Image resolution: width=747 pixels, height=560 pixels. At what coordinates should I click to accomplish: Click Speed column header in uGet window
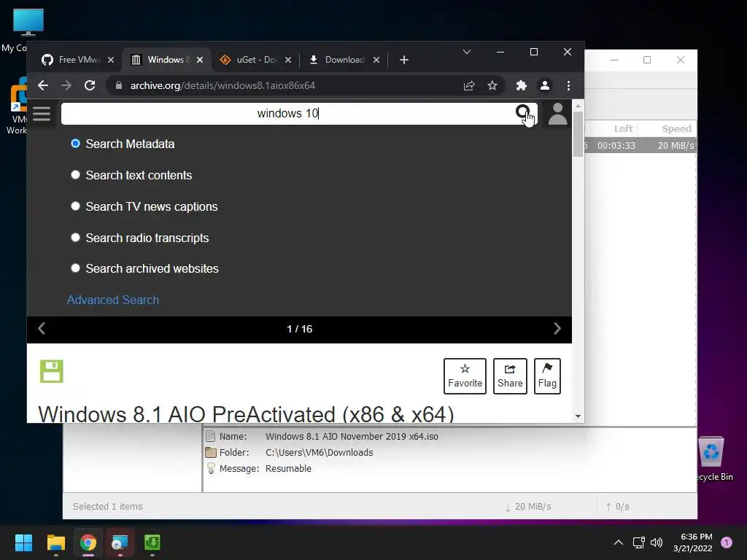[x=676, y=128]
